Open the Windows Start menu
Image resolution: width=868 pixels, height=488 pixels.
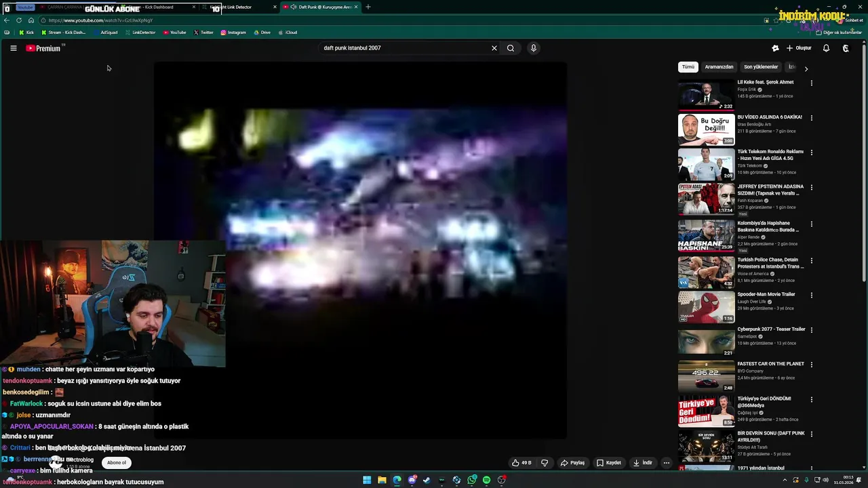(x=367, y=480)
